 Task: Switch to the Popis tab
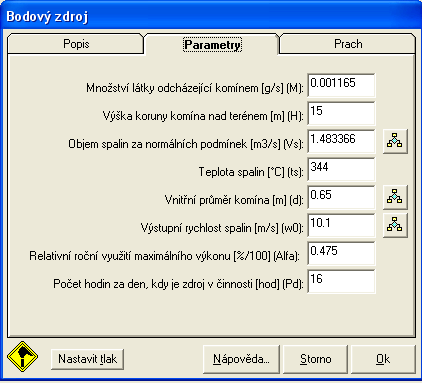pyautogui.click(x=76, y=44)
